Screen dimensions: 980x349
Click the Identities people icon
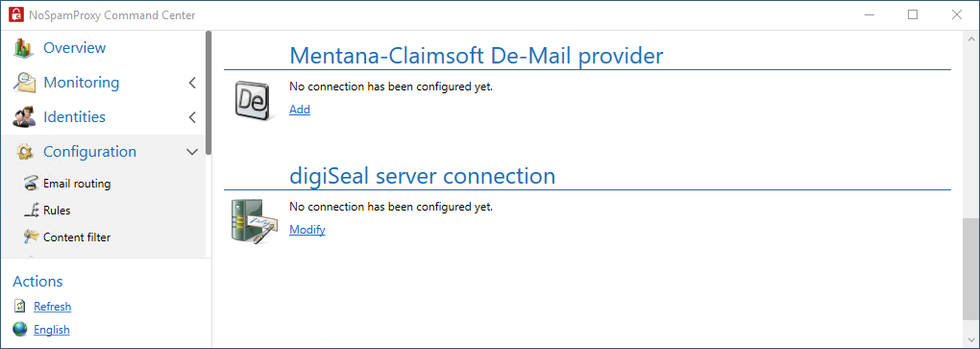[x=24, y=117]
